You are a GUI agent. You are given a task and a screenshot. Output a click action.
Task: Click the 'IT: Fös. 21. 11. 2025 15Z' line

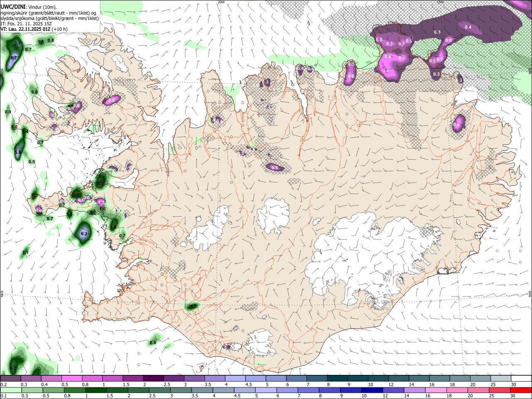point(25,24)
